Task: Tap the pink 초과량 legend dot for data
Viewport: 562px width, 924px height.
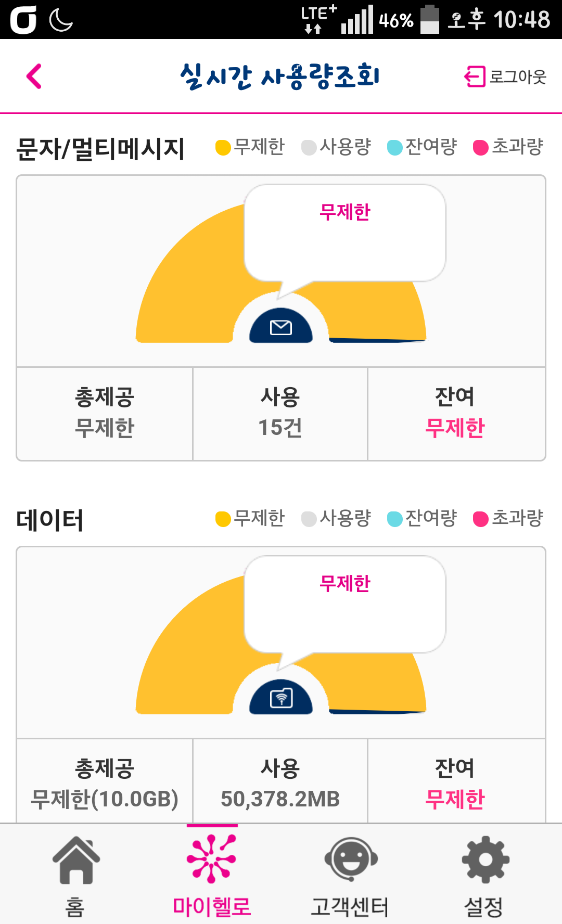Action: point(481,519)
